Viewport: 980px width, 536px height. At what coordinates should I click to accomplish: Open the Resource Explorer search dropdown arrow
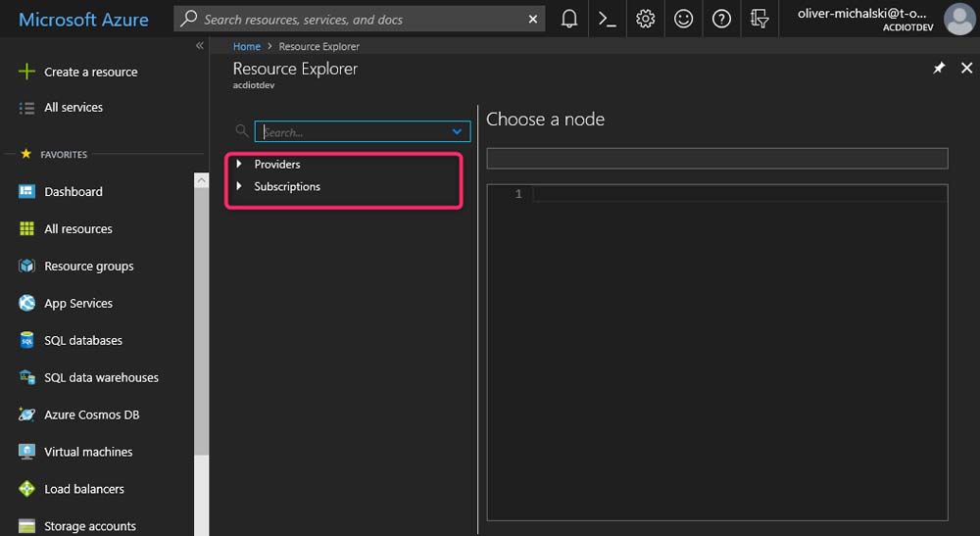click(458, 131)
